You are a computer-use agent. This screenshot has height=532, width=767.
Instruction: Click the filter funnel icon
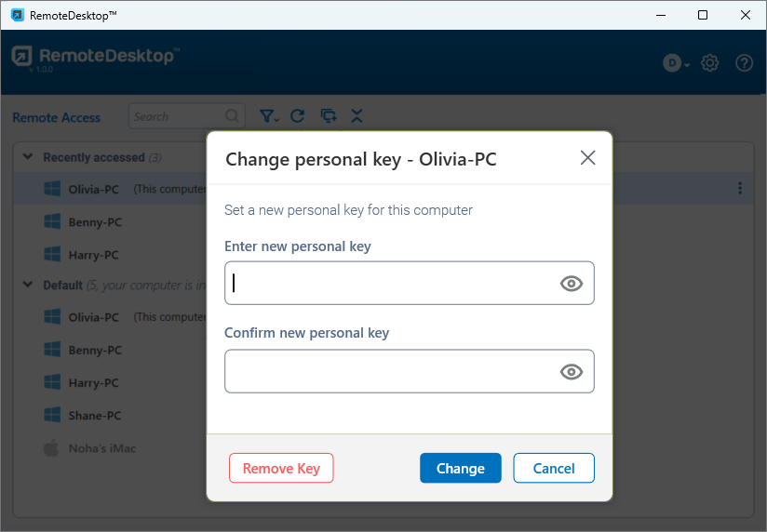point(268,116)
